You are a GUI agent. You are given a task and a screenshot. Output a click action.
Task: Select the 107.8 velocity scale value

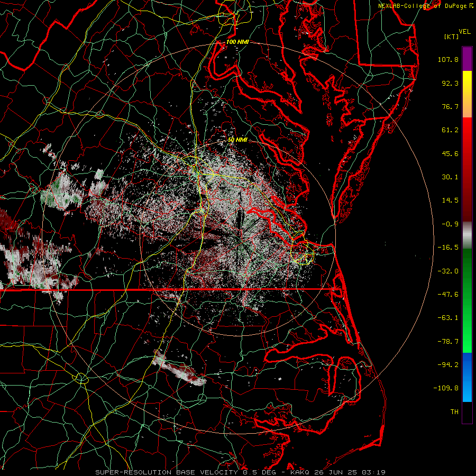(x=448, y=59)
